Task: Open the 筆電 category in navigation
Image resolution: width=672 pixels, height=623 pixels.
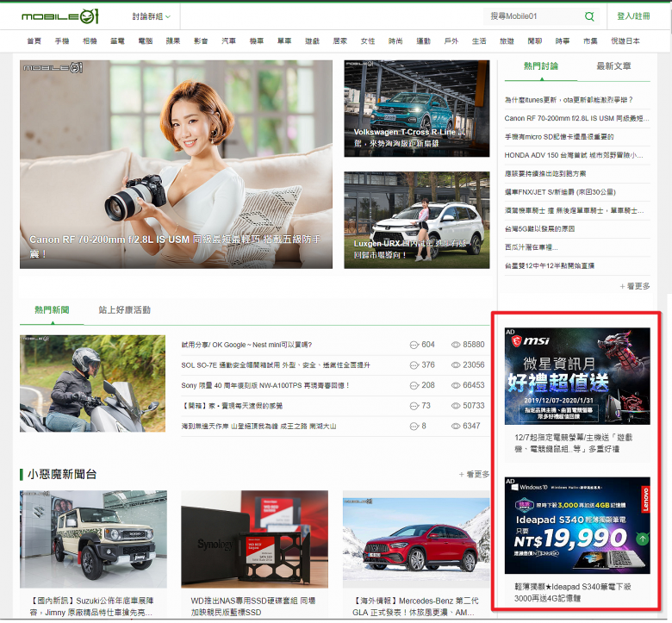Action: (117, 41)
